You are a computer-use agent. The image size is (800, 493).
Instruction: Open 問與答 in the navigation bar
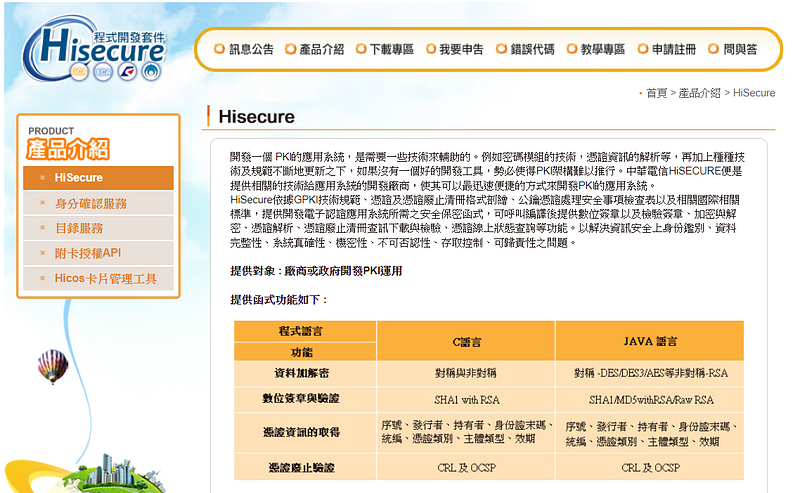(733, 49)
